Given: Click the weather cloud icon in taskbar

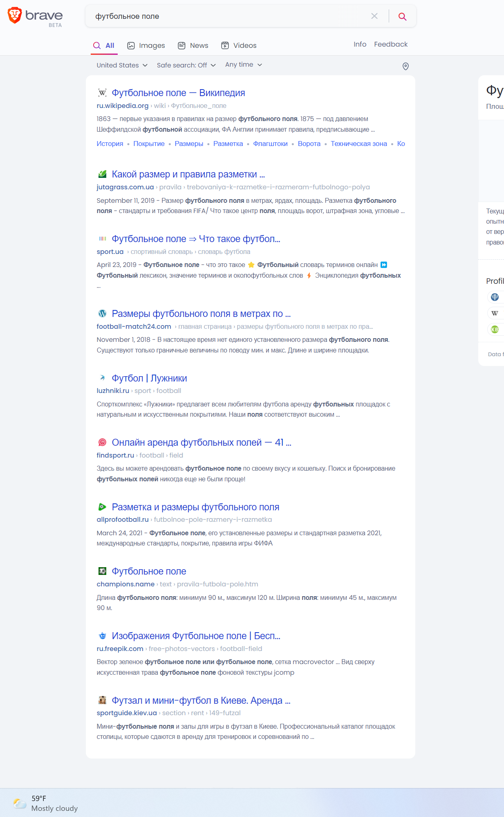Looking at the screenshot, I should (x=20, y=803).
